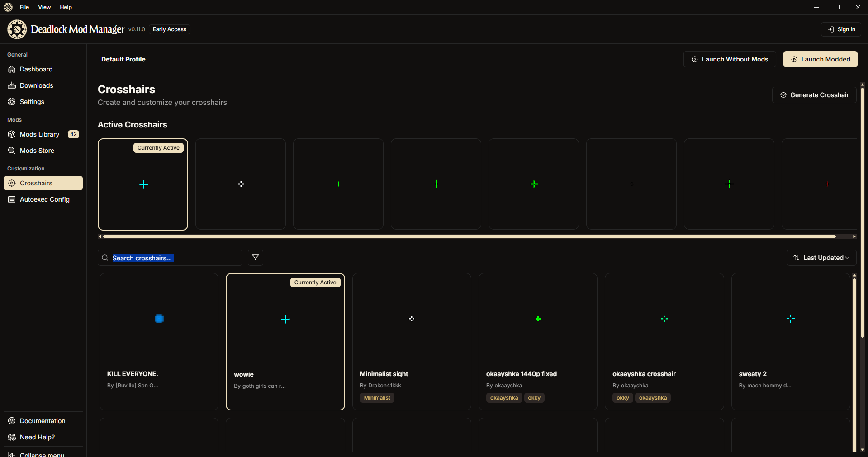The height and width of the screenshot is (457, 868).
Task: Click the search crosshairs input field
Action: [170, 258]
